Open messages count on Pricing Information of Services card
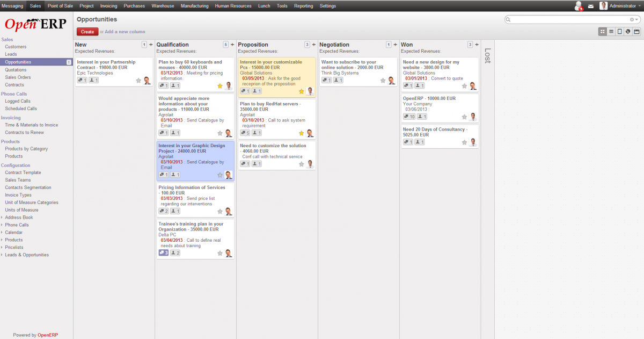 [164, 211]
